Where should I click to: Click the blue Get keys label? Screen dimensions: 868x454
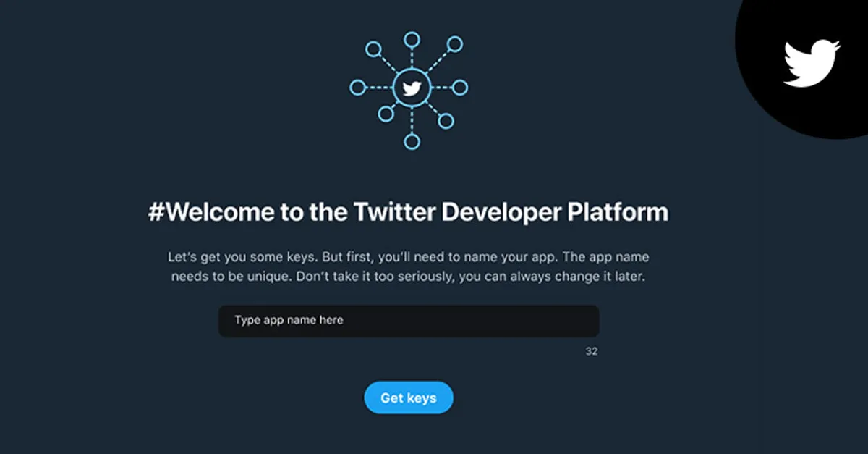coord(409,398)
